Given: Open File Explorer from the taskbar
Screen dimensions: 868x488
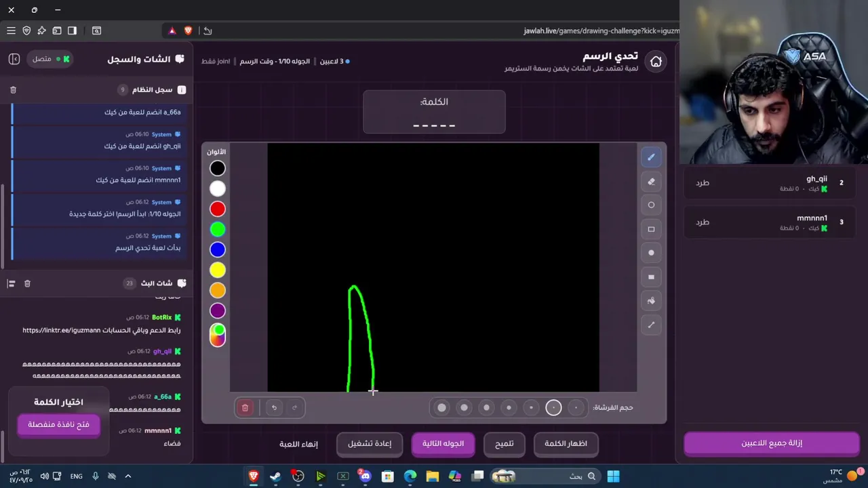Looking at the screenshot, I should point(432,476).
